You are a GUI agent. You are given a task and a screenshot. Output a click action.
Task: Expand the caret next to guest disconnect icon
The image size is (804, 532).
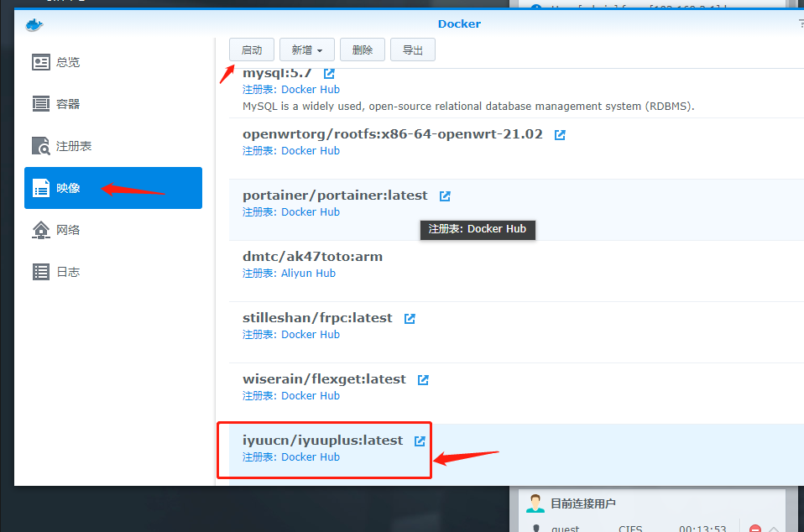click(x=774, y=529)
